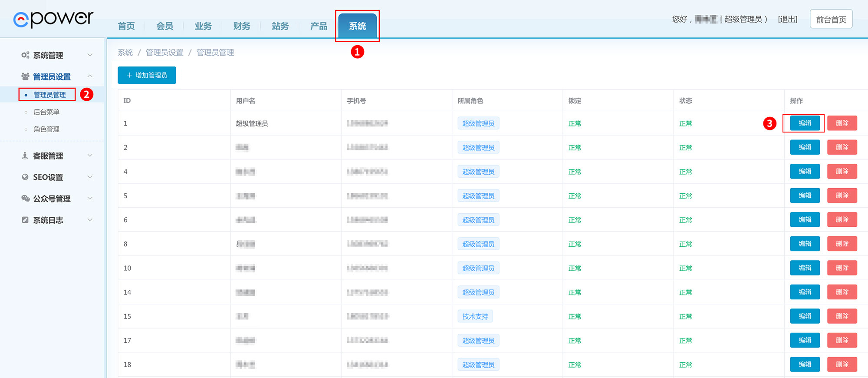Click the epower logo
Screen dimensions: 868x378
coord(53,19)
